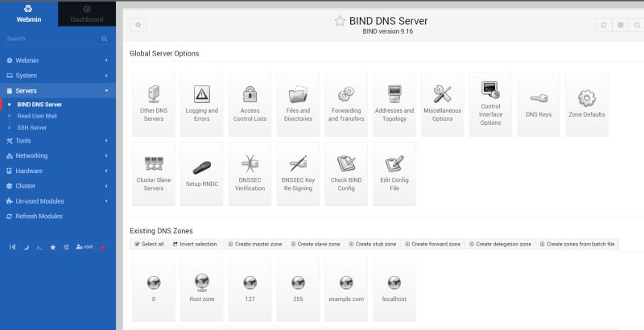Open the 255 zone
Screen dimensions: 644x330
[298, 290]
